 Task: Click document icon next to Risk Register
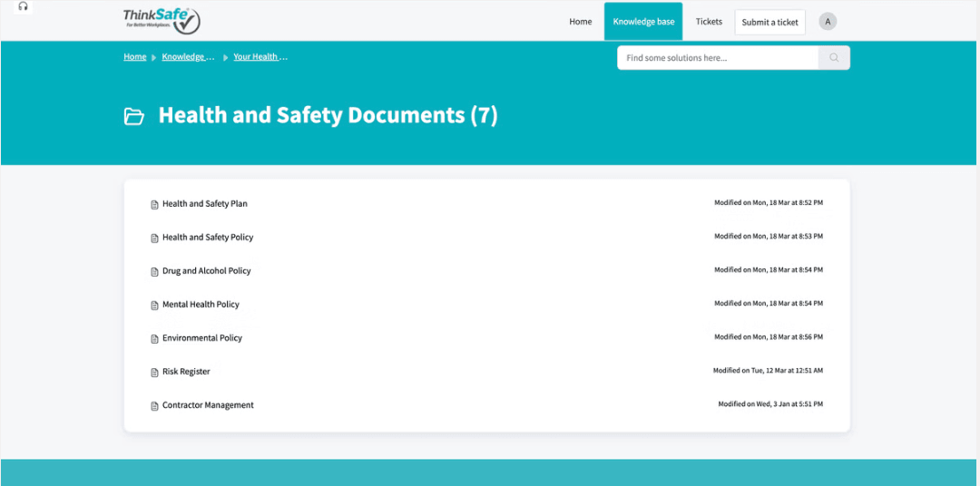(154, 373)
